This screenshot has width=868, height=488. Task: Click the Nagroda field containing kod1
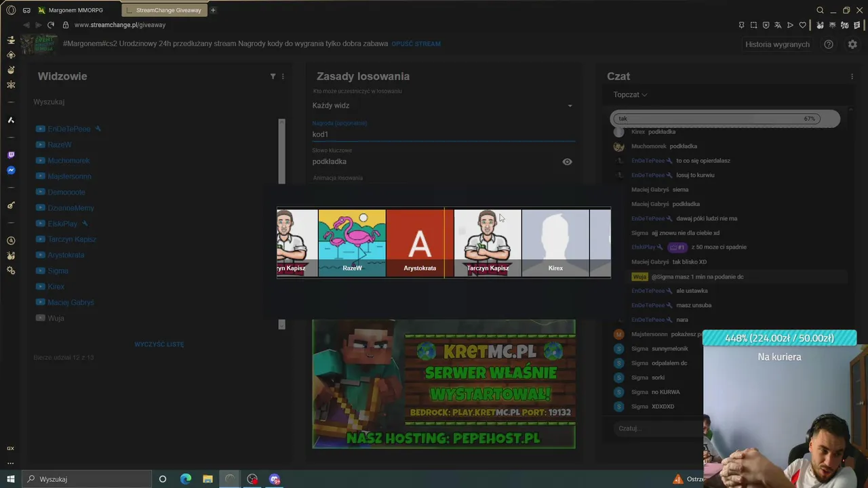(443, 134)
